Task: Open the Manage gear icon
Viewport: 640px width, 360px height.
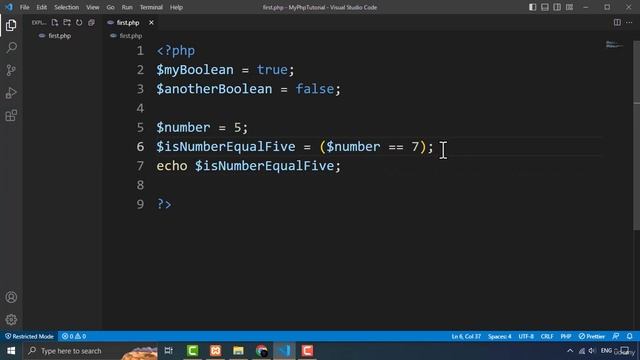Action: tap(11, 320)
